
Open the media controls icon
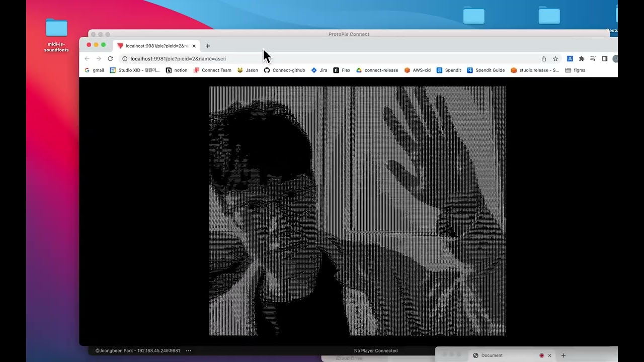pos(593,59)
